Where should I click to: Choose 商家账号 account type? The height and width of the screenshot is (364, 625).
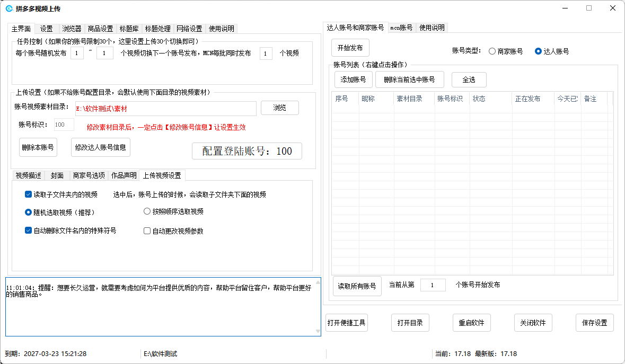click(492, 51)
